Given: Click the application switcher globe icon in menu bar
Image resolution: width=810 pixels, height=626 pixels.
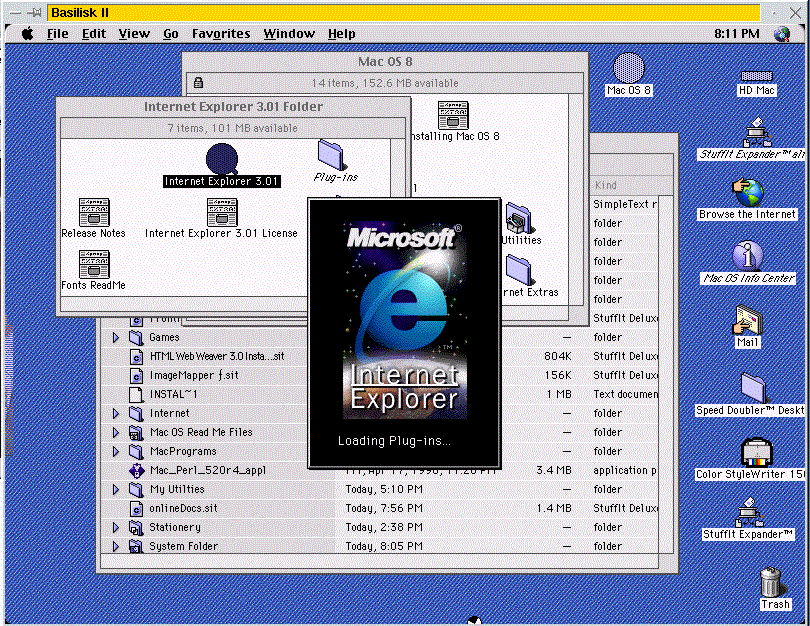Looking at the screenshot, I should [x=782, y=34].
